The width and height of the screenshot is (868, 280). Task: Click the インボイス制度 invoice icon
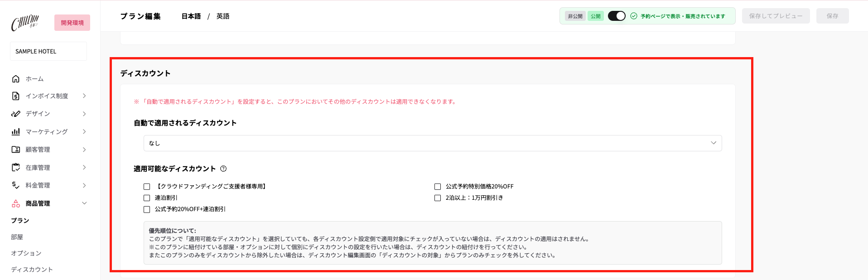pos(16,96)
